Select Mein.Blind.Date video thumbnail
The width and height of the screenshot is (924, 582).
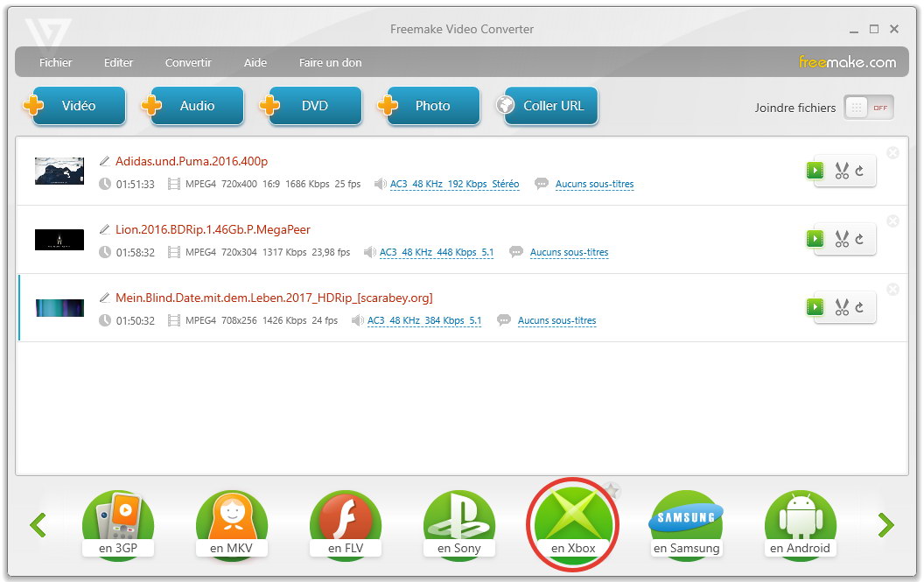tap(59, 308)
